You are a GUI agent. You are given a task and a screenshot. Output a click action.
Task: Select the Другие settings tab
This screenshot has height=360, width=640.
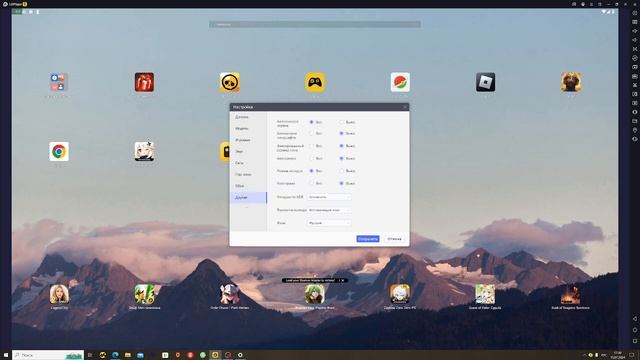(248, 198)
